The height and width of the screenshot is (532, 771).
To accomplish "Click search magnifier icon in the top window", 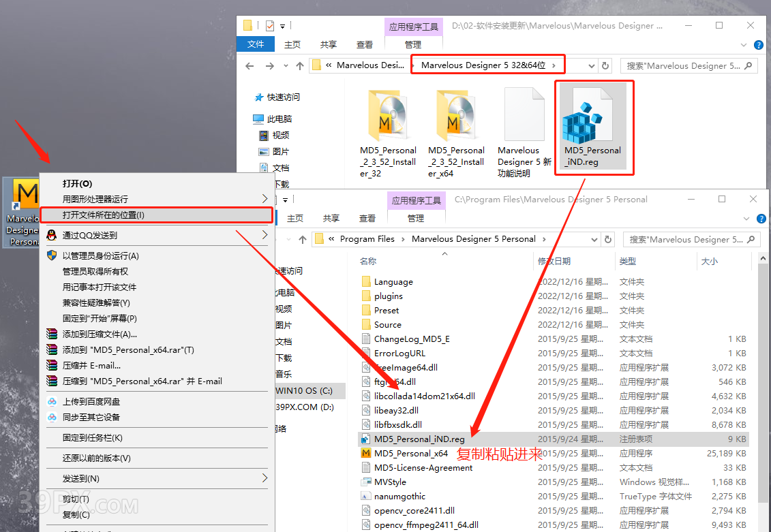I will coord(748,65).
